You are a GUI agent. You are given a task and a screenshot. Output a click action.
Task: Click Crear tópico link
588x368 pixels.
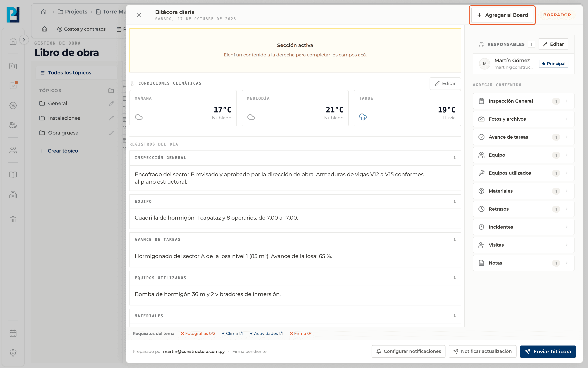click(59, 151)
